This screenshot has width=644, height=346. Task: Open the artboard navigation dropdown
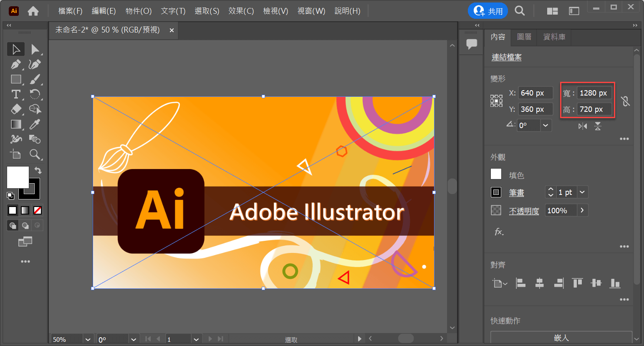[x=197, y=339]
